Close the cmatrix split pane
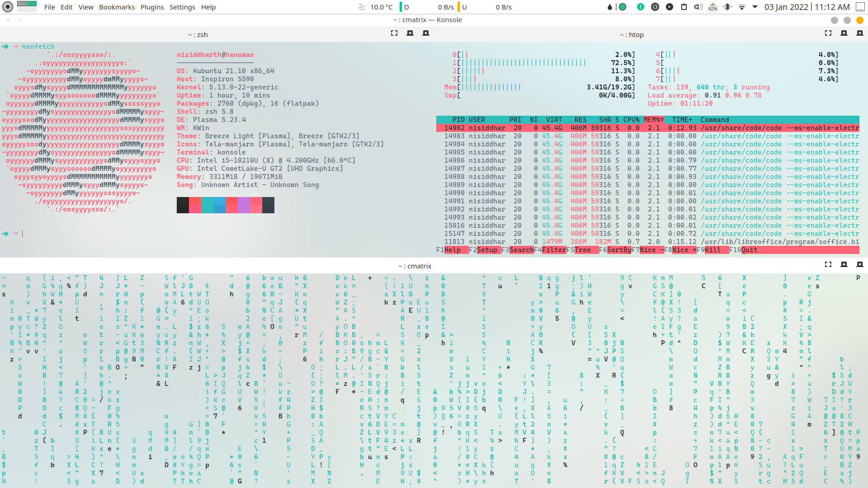Image resolution: width=868 pixels, height=488 pixels. click(859, 264)
